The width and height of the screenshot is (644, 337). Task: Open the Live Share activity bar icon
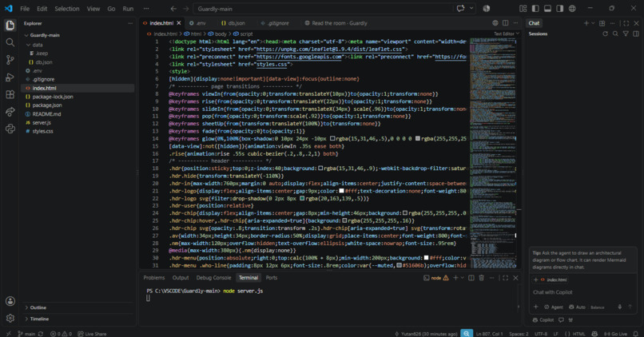click(10, 112)
